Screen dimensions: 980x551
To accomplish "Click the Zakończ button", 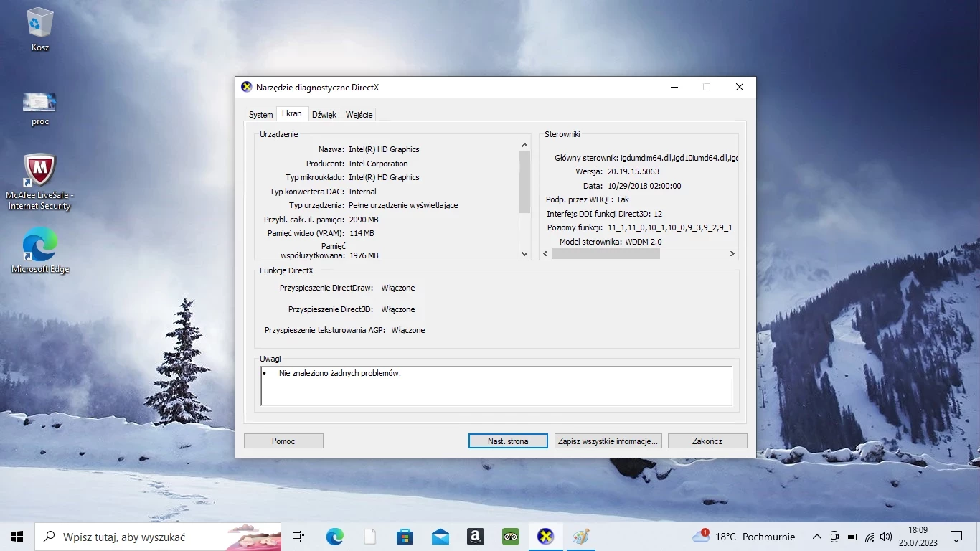I will pos(707,441).
